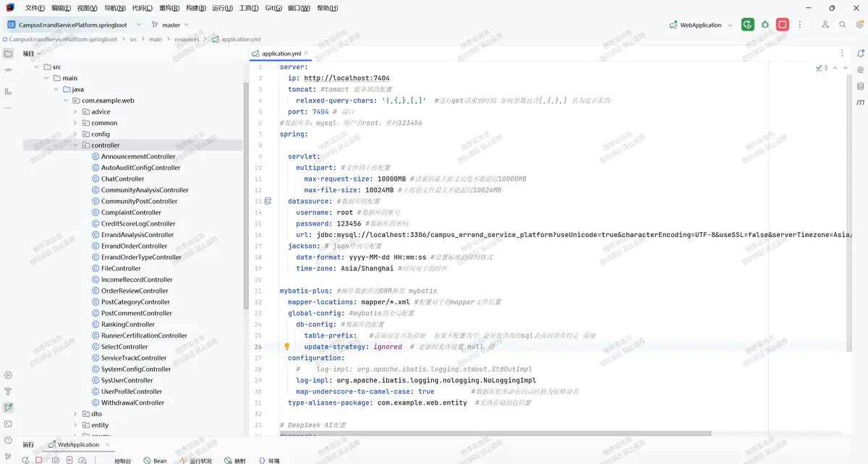Open the Structure tool window icon
868x464 pixels.
point(8,92)
